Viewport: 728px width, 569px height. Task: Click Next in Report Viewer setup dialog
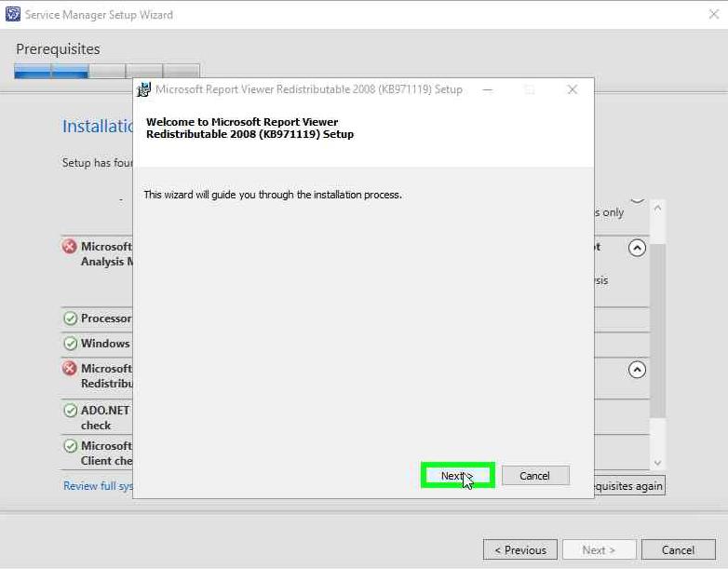pyautogui.click(x=457, y=475)
